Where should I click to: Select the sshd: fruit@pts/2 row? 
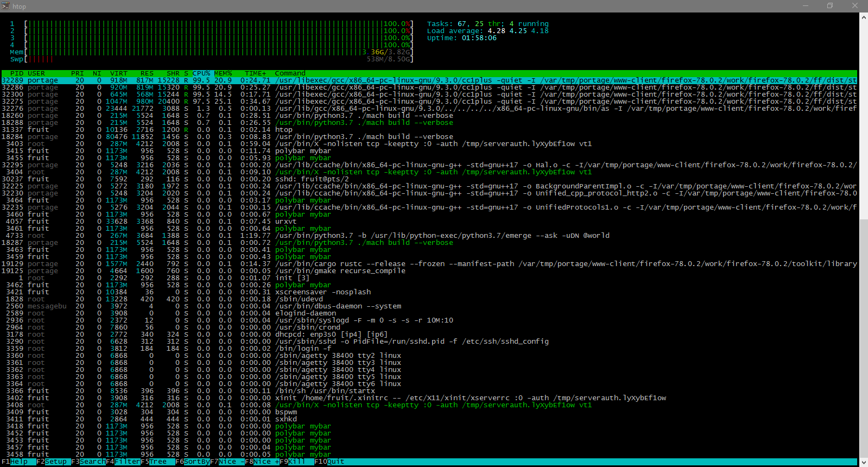(429, 179)
